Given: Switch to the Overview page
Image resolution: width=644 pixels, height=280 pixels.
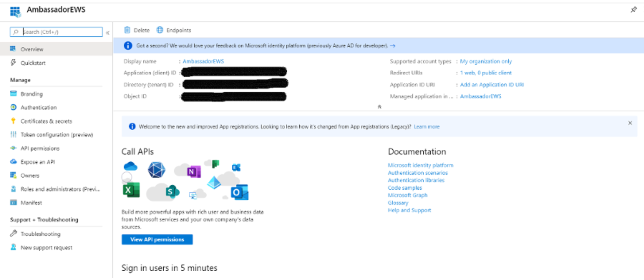Looking at the screenshot, I should coord(32,49).
